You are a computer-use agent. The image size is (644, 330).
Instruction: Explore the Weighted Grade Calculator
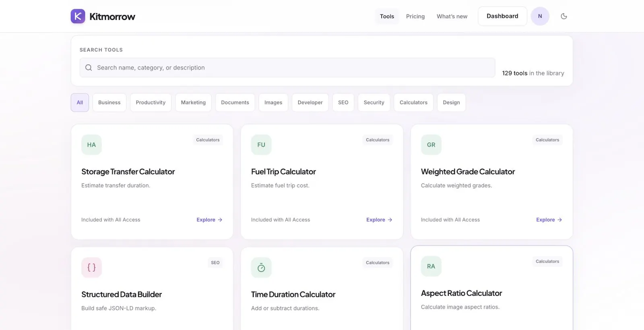coord(549,220)
